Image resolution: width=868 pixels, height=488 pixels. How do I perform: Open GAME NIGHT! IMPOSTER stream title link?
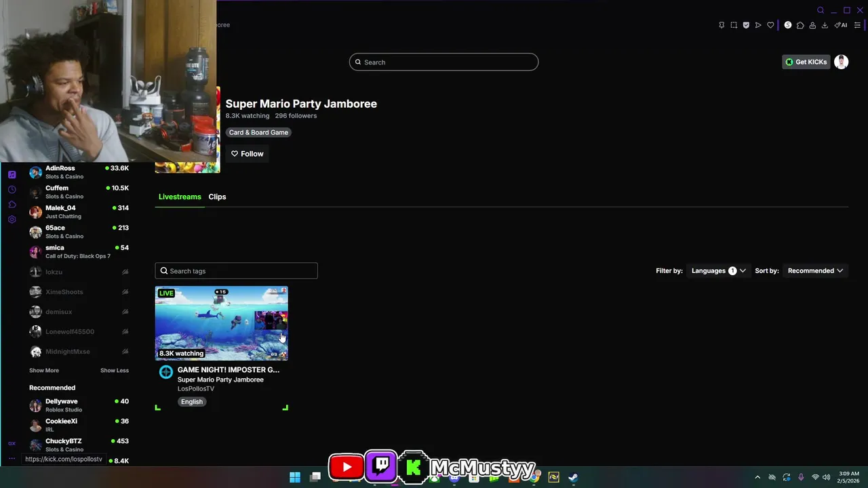[x=229, y=369]
